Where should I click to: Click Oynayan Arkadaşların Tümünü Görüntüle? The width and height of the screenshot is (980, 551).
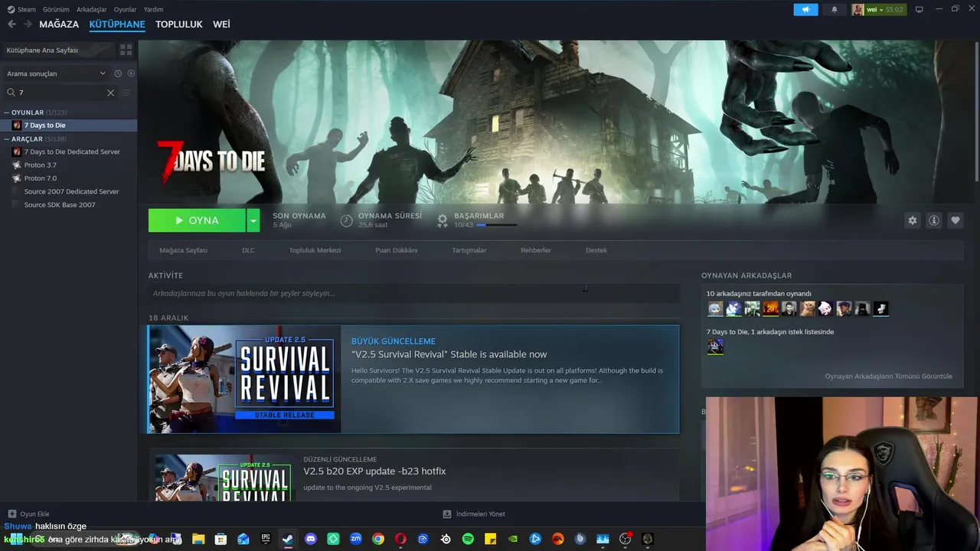coord(888,377)
